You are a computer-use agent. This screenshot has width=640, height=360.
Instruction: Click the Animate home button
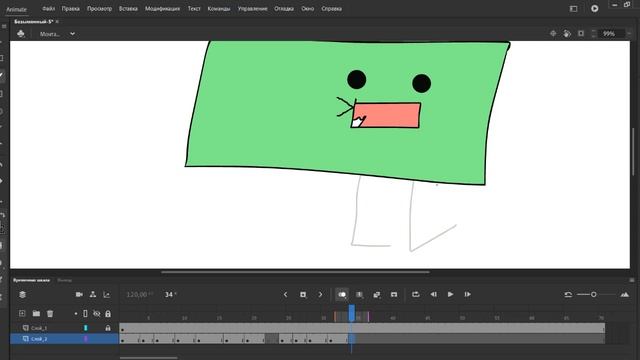pyautogui.click(x=16, y=9)
